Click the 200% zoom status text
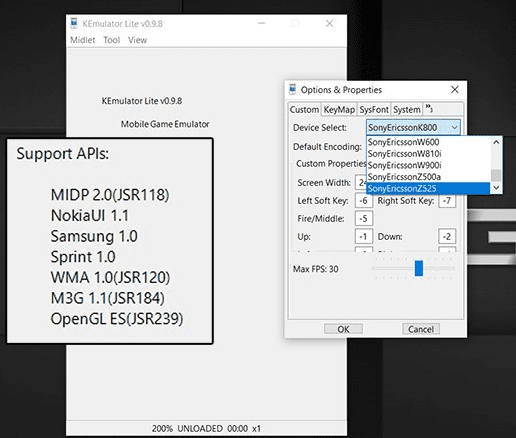 pos(162,429)
